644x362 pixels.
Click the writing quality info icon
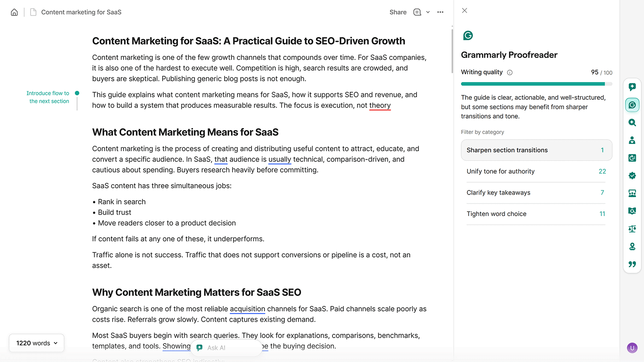click(x=510, y=72)
